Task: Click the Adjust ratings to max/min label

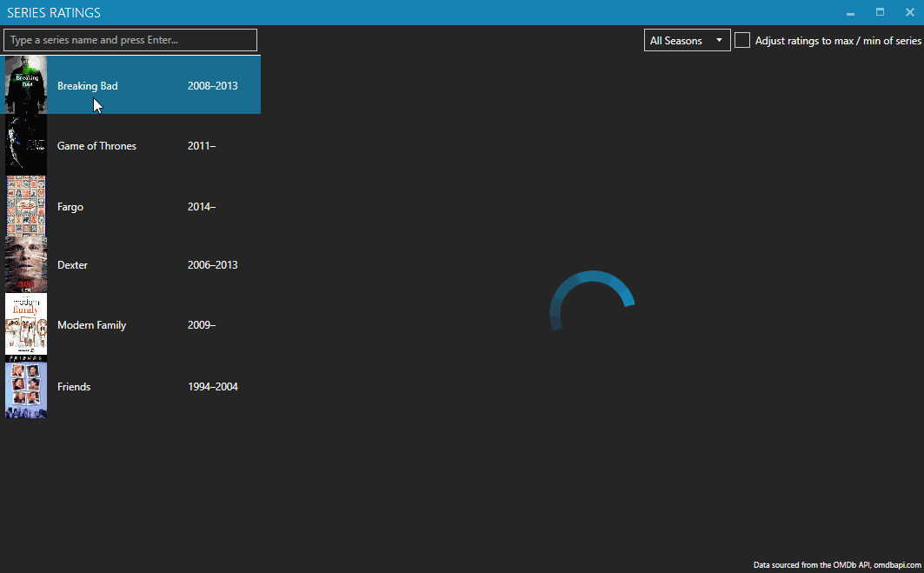Action: tap(838, 41)
